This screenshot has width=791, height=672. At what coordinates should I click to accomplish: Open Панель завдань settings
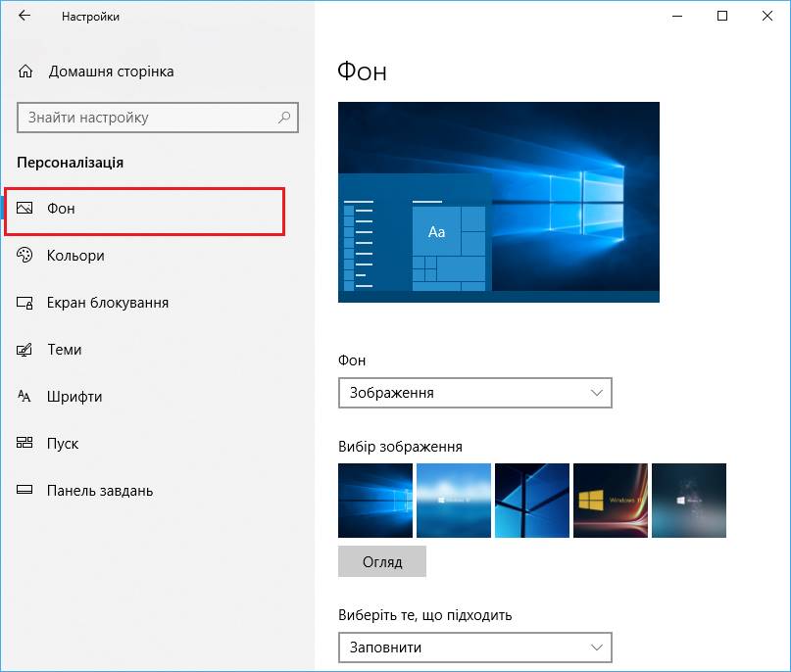100,491
